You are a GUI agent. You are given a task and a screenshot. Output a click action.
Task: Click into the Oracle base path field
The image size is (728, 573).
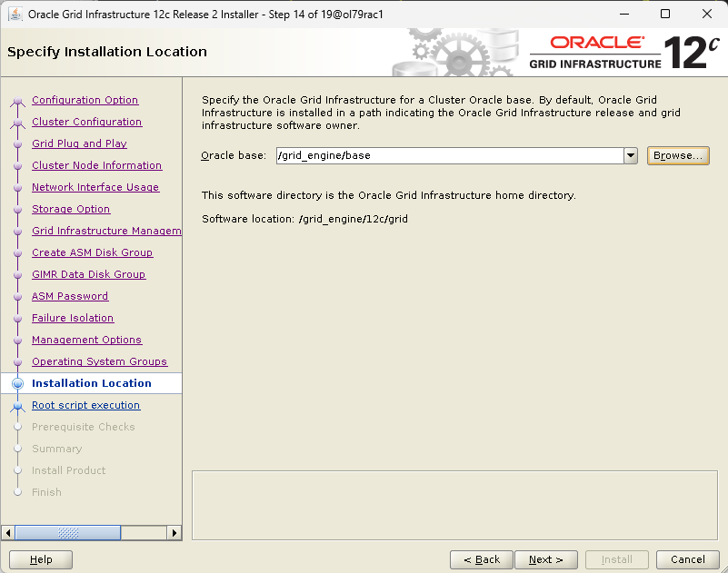(450, 155)
